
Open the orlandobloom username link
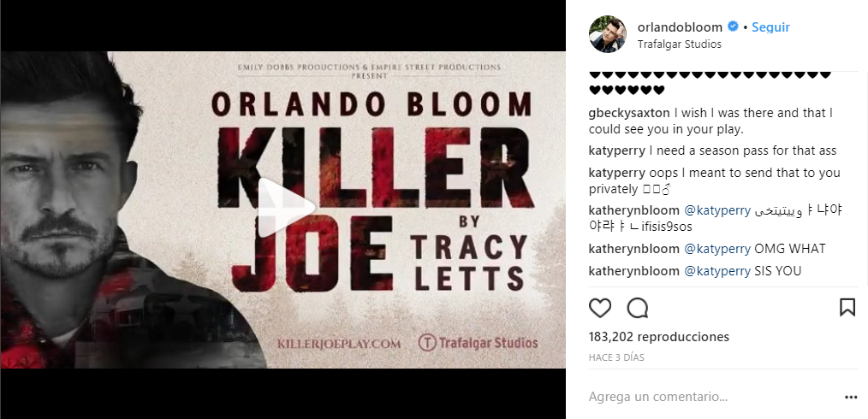[x=681, y=27]
